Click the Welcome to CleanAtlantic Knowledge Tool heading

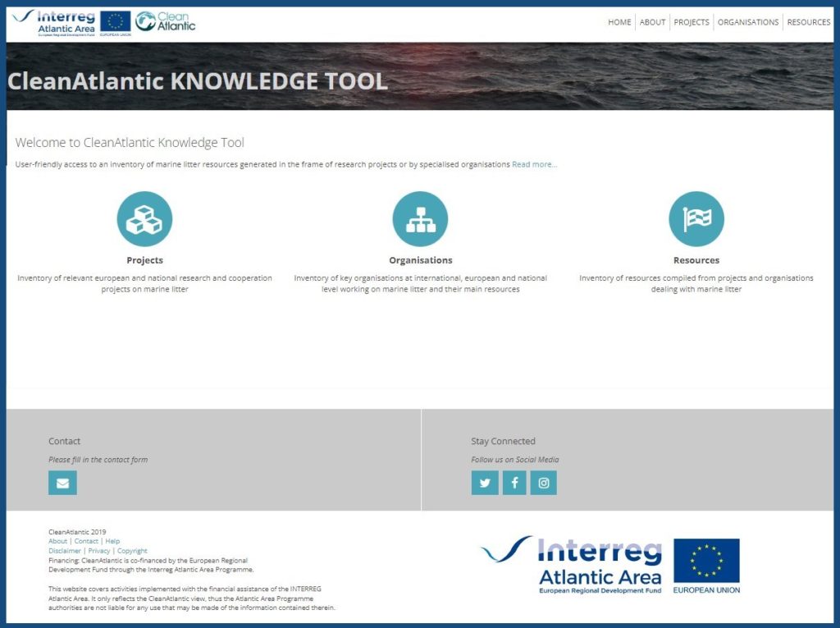[x=130, y=143]
